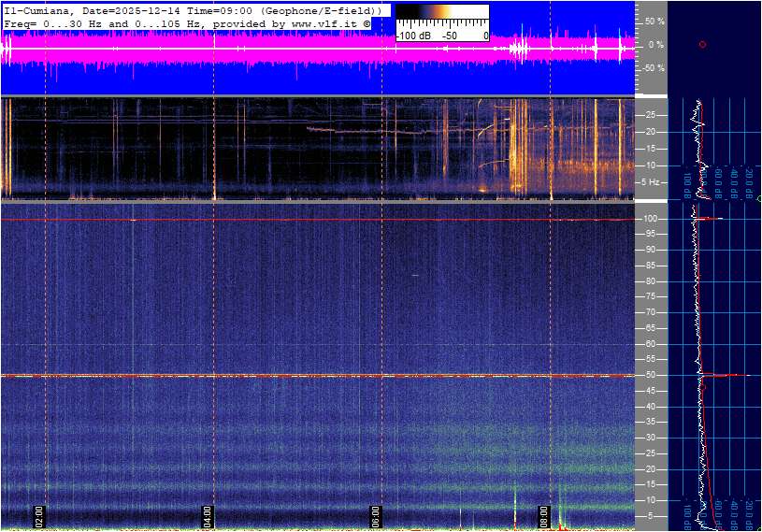Click the 75 tick on frequency axis
The height and width of the screenshot is (532, 762).
tap(650, 297)
